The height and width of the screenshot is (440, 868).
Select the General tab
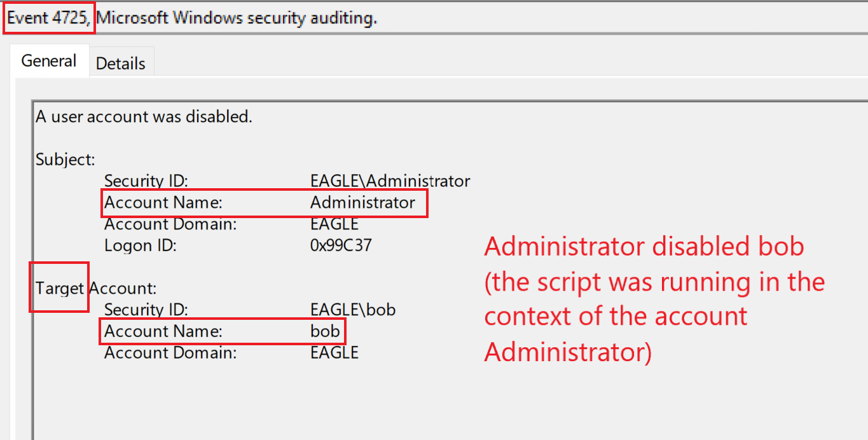(49, 61)
